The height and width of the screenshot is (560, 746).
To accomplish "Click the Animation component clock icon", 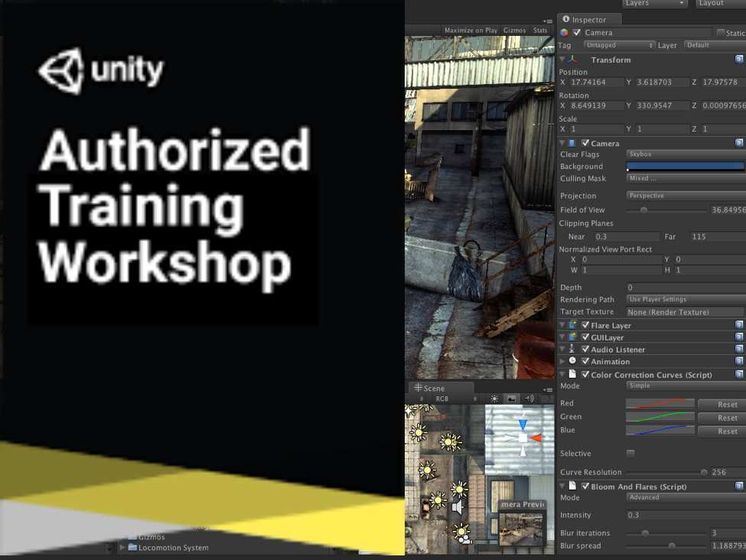I will click(572, 361).
